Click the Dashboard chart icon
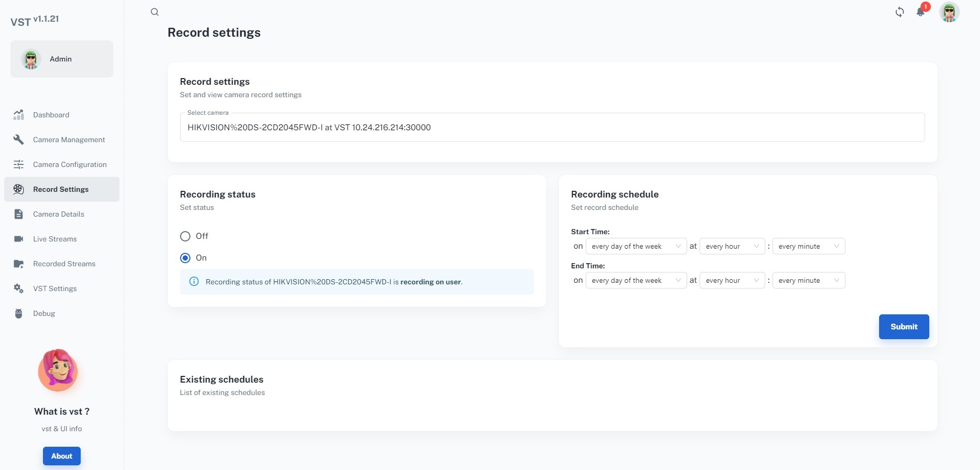Image resolution: width=980 pixels, height=470 pixels. point(19,115)
